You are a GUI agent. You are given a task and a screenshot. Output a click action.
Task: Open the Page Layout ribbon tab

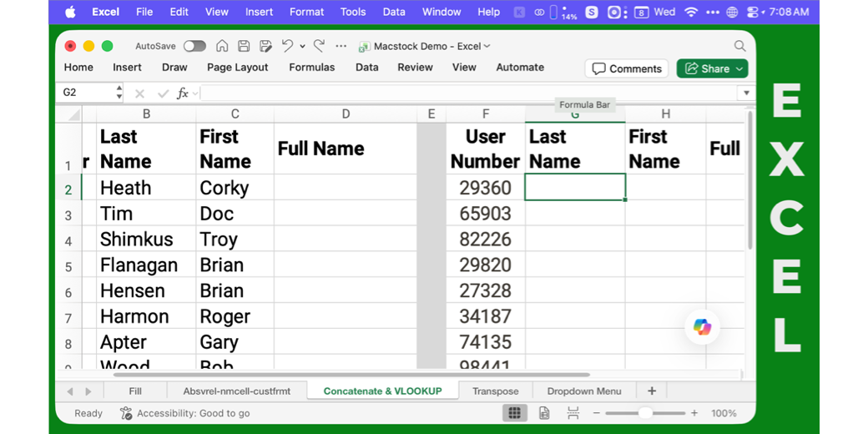pyautogui.click(x=238, y=68)
